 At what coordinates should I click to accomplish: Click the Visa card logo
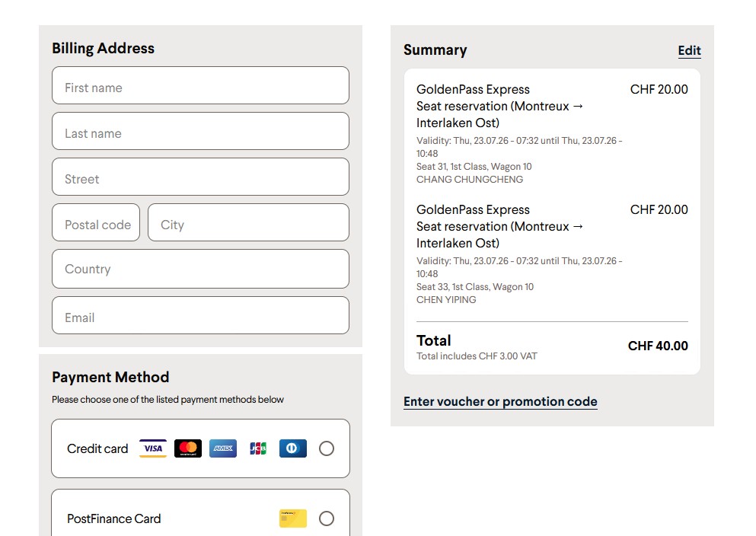coord(153,448)
